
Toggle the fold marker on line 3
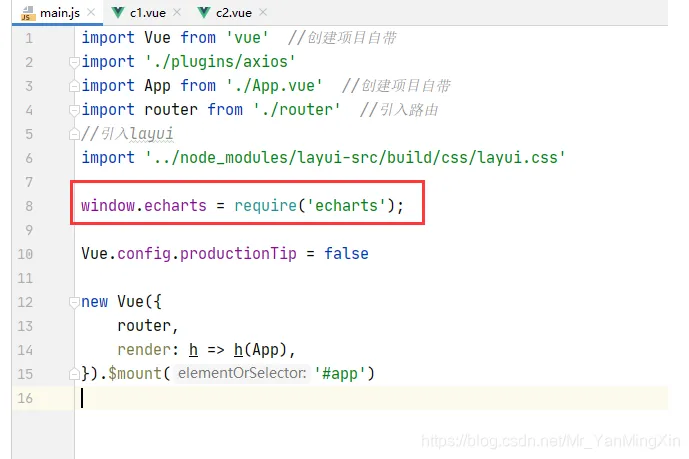click(74, 86)
